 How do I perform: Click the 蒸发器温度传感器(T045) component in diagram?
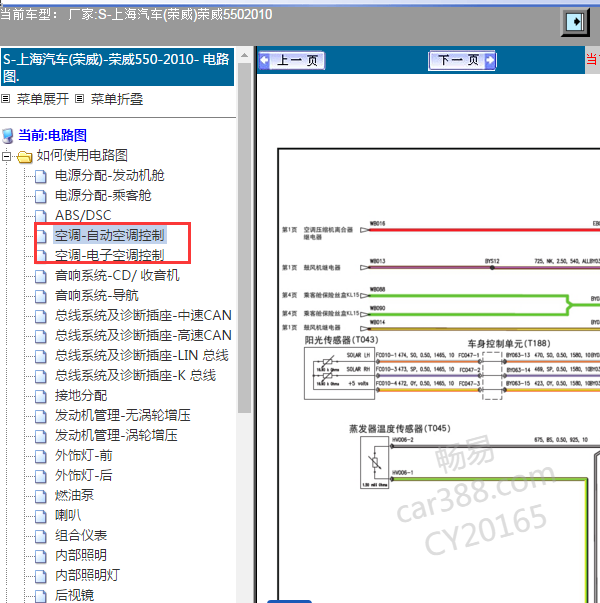375,463
